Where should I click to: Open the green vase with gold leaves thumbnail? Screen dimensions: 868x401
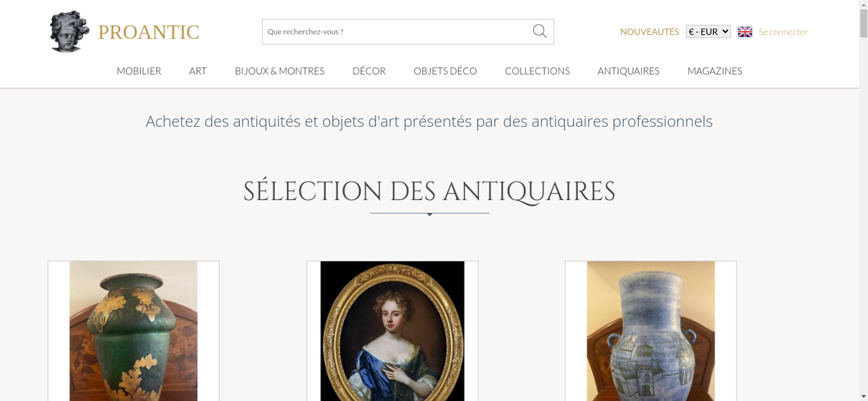(x=133, y=331)
